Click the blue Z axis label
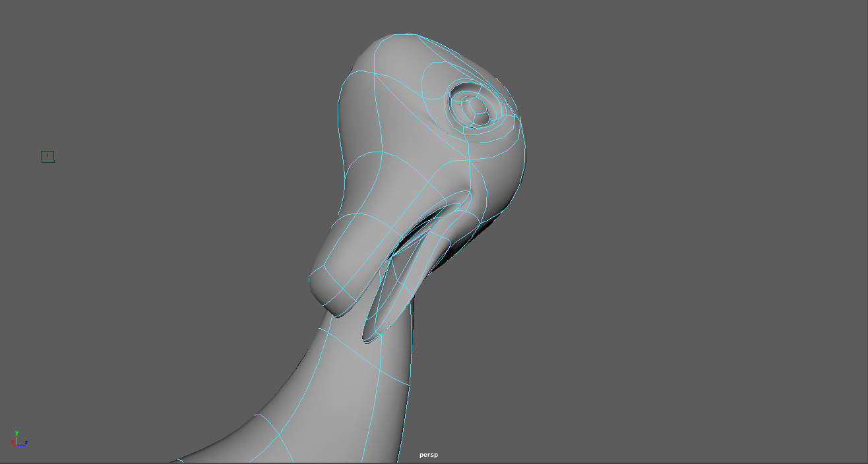This screenshot has height=464, width=868. (x=26, y=442)
